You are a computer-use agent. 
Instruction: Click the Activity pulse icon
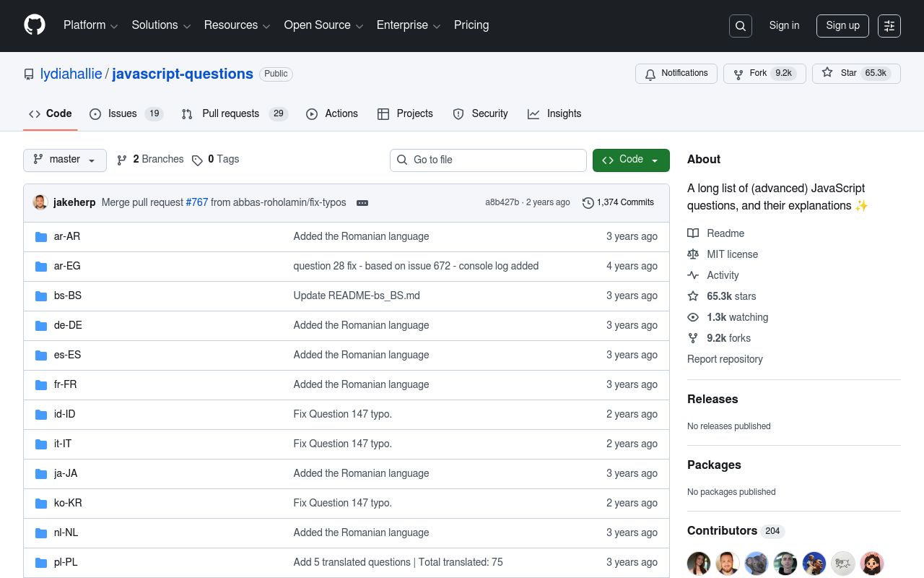point(694,275)
